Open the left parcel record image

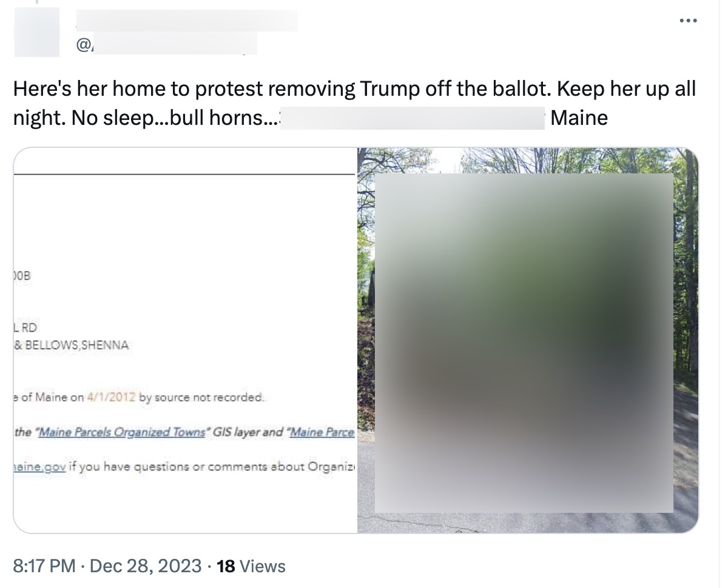185,341
